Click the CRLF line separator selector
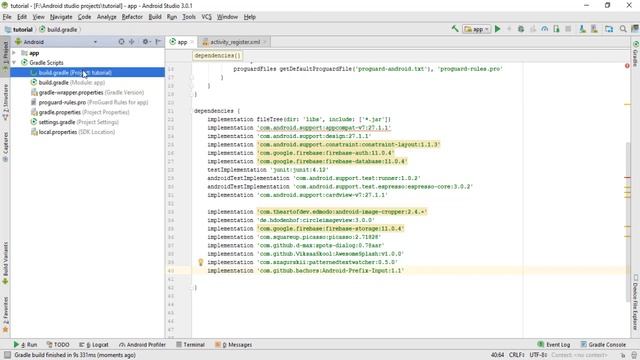The width and height of the screenshot is (640, 360). pyautogui.click(x=517, y=355)
